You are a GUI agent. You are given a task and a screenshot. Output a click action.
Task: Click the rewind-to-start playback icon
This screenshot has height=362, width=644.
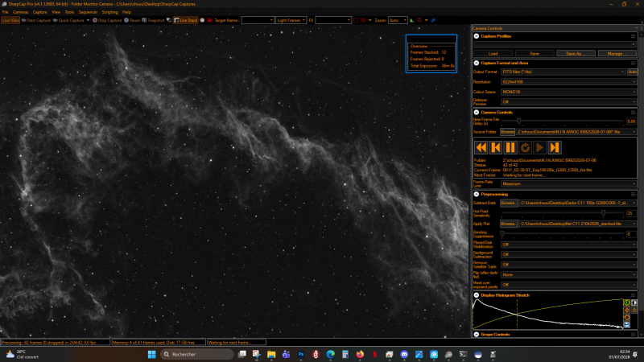coord(481,147)
